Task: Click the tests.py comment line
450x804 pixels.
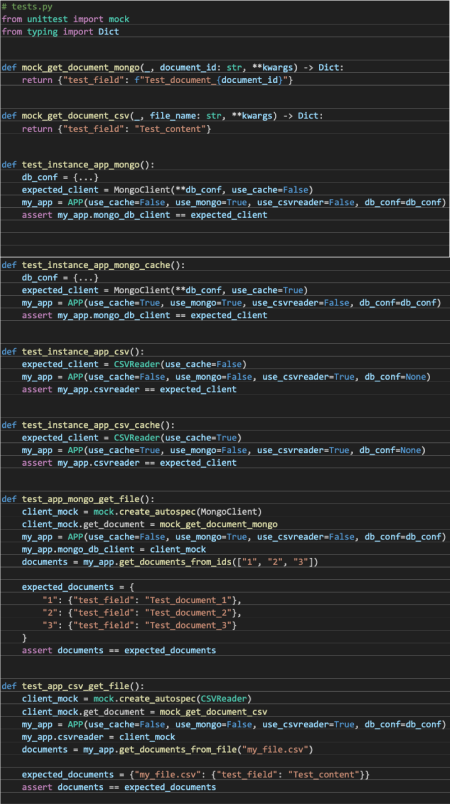Action: 27,7
